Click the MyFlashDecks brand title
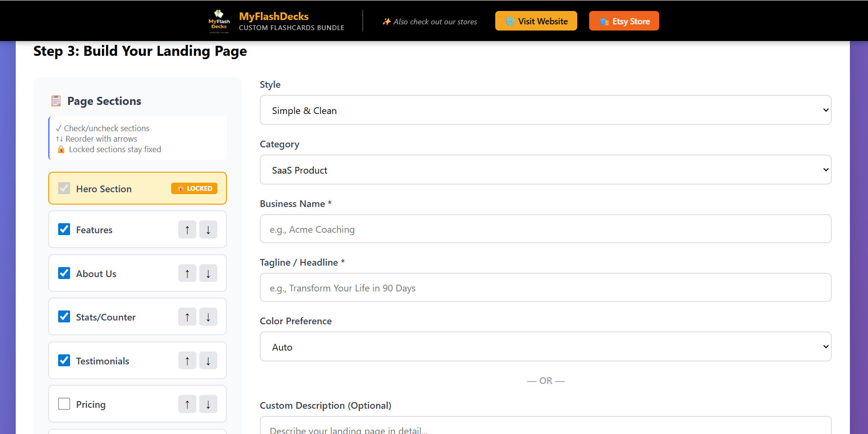The width and height of the screenshot is (868, 434). coord(274,16)
